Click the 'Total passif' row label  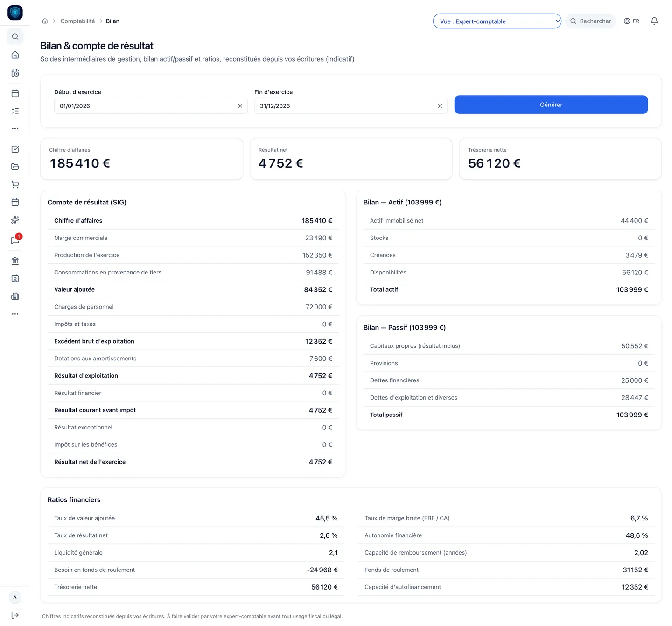(x=386, y=415)
